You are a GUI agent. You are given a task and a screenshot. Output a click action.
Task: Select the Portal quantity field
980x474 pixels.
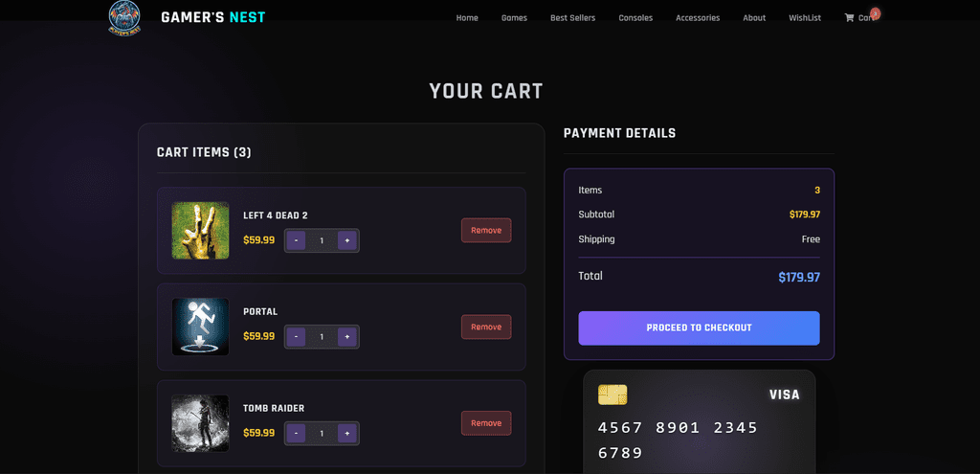coord(322,337)
